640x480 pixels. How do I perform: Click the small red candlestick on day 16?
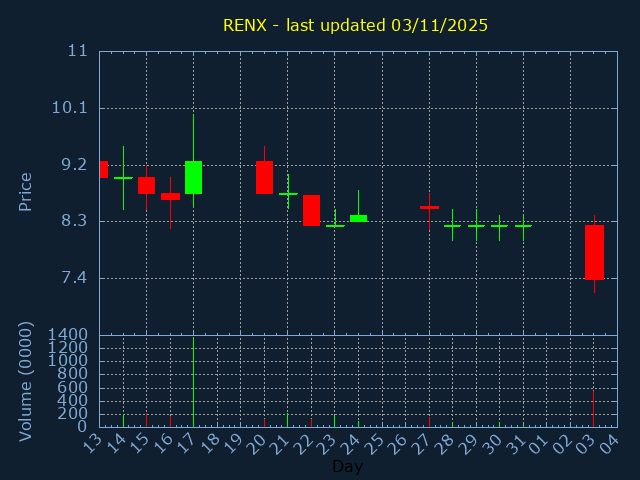(x=170, y=196)
